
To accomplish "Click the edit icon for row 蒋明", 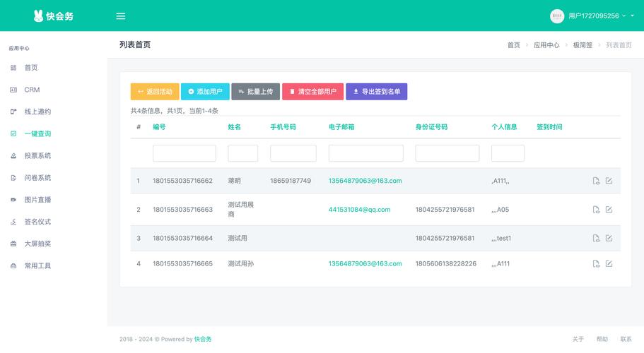I will [x=609, y=181].
